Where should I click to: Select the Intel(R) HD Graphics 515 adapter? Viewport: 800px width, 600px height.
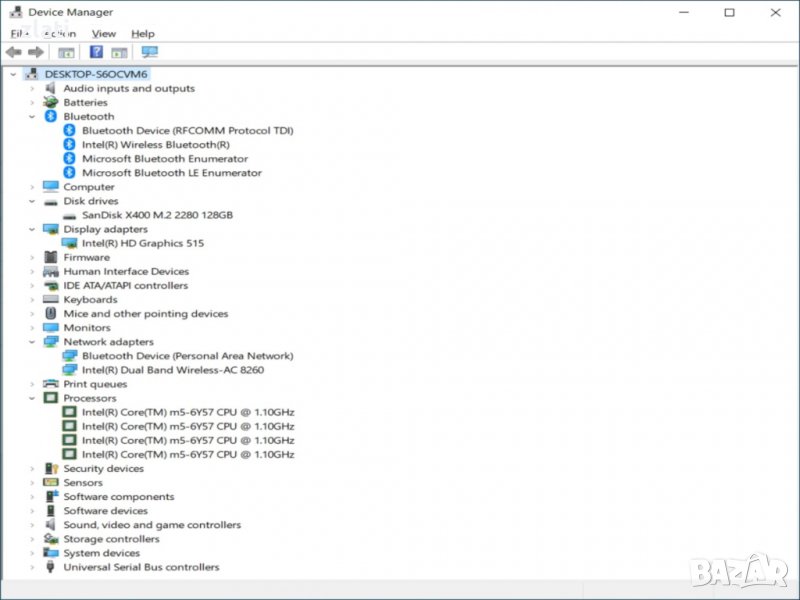143,243
